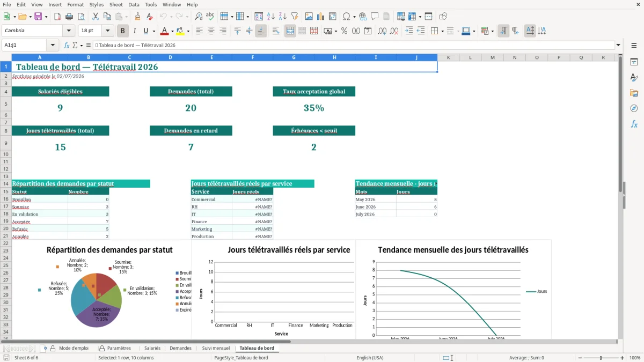This screenshot has height=362, width=644.
Task: Click the formula input line
Action: 354,45
